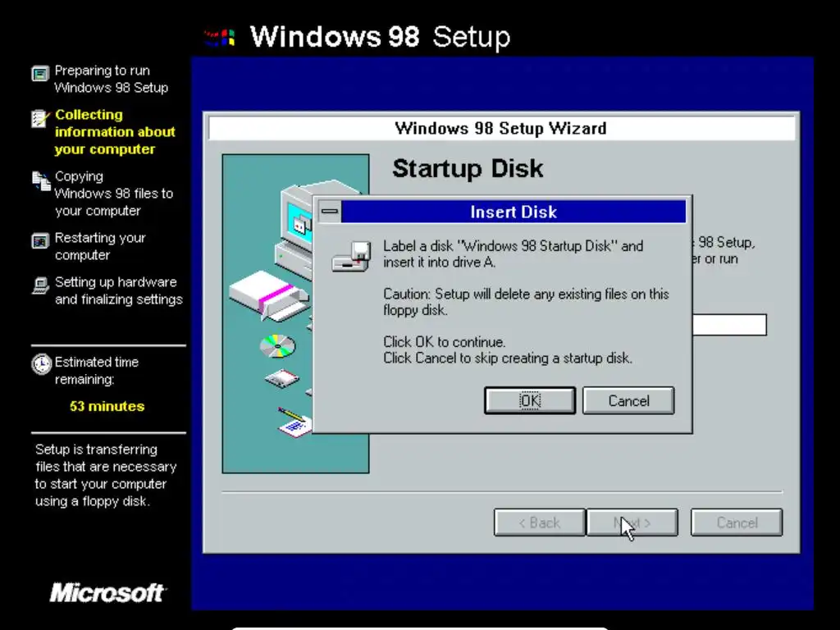Click OK in the Insert Disk dialog
Image resolution: width=840 pixels, height=630 pixels.
pyautogui.click(x=530, y=400)
